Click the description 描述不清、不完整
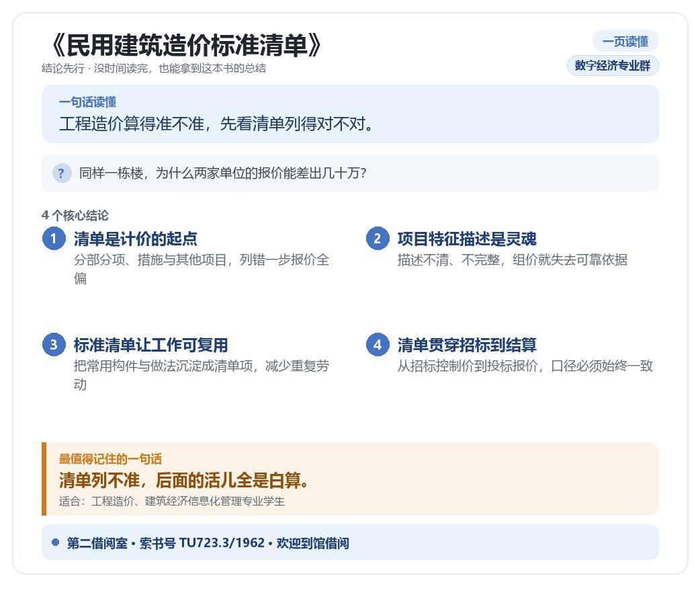Viewport: 700px width, 605px height. point(513,259)
